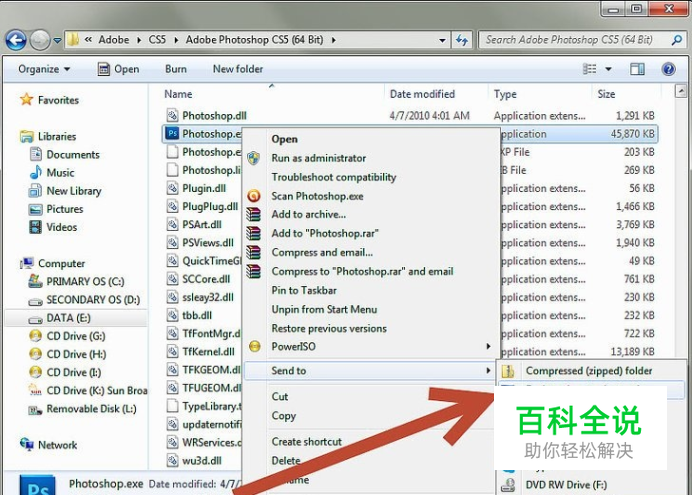Go back with the blue Back arrow
Image resolution: width=692 pixels, height=495 pixels.
(16, 41)
